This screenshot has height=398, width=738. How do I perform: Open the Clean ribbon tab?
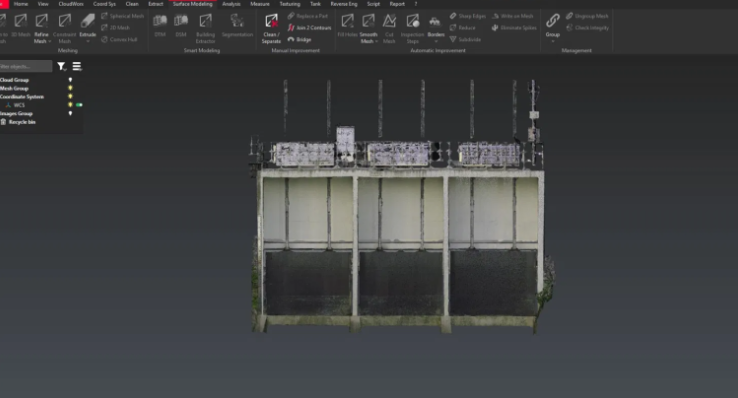[132, 4]
